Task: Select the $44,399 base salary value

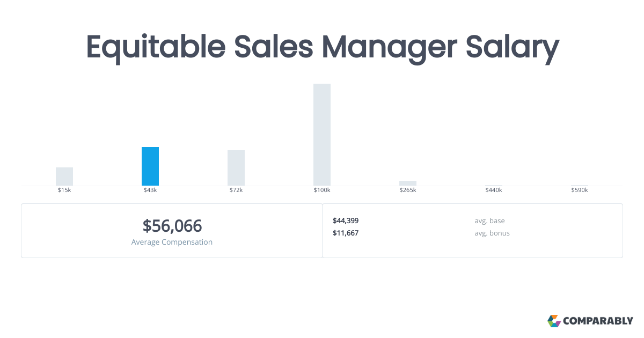Action: pyautogui.click(x=346, y=221)
